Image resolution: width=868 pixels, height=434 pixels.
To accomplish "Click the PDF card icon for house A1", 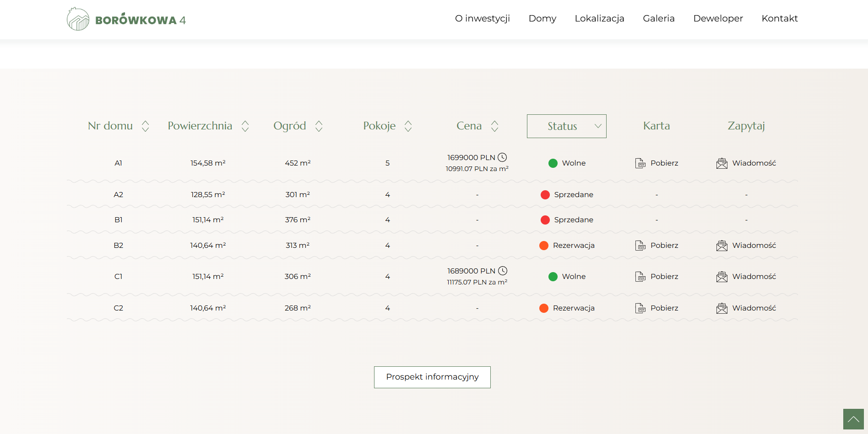I will [640, 163].
